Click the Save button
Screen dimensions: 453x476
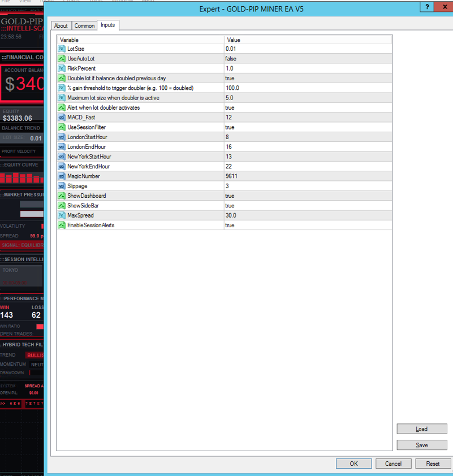point(422,445)
